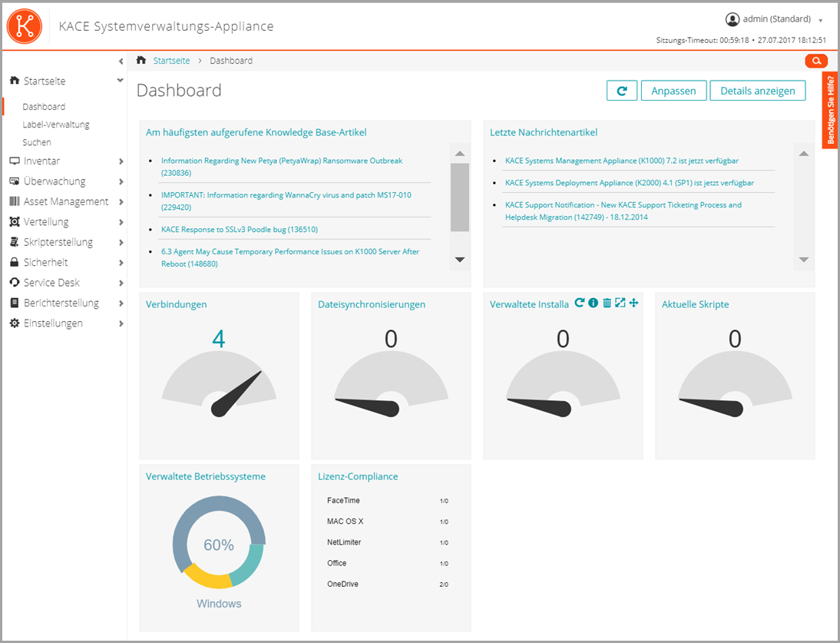
Task: Click the info icon on the Verwaltete Installa widget
Action: pos(592,303)
